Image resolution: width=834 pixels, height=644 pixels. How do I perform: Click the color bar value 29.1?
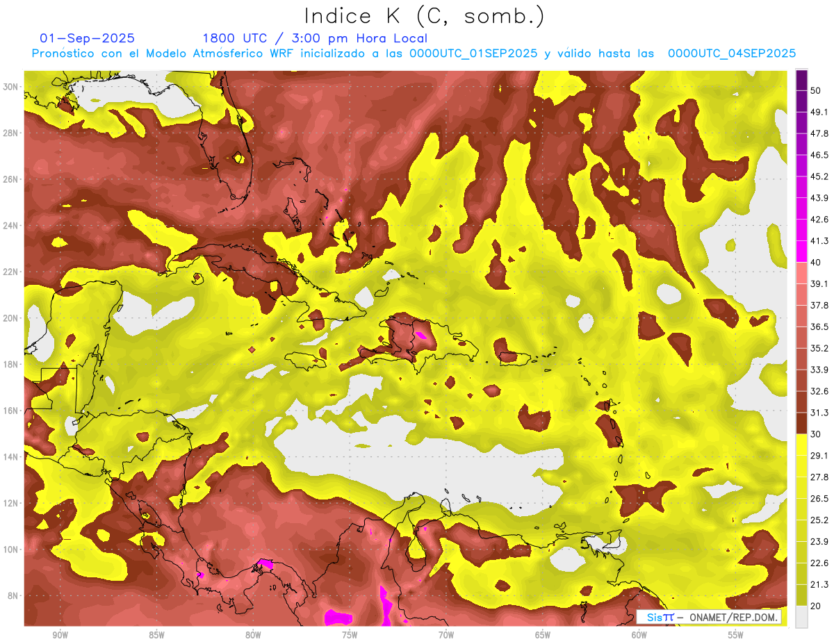pos(819,456)
